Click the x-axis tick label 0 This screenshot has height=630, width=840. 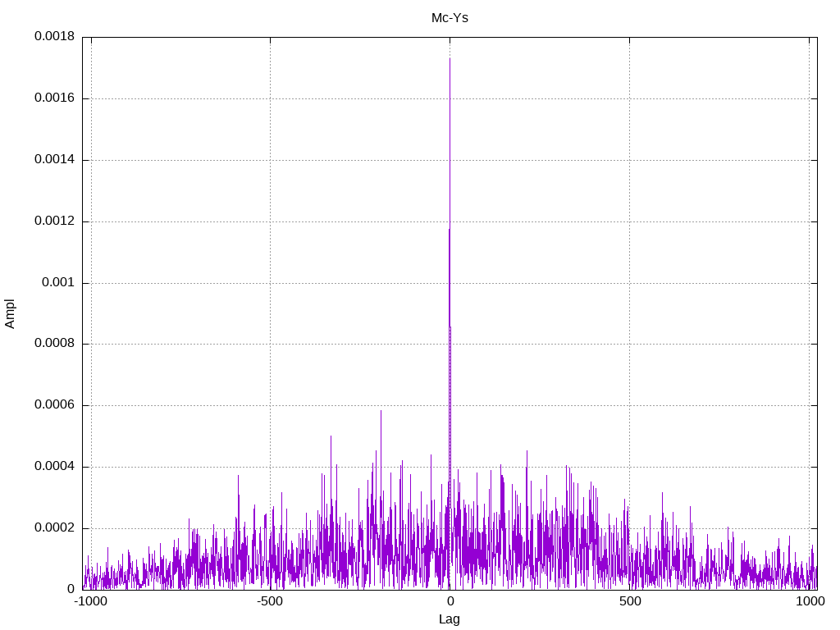click(x=450, y=601)
